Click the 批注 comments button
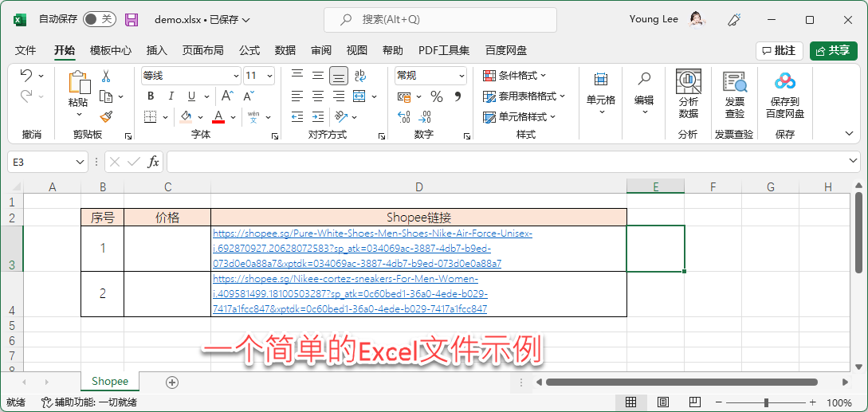The height and width of the screenshot is (412, 868). [x=780, y=50]
